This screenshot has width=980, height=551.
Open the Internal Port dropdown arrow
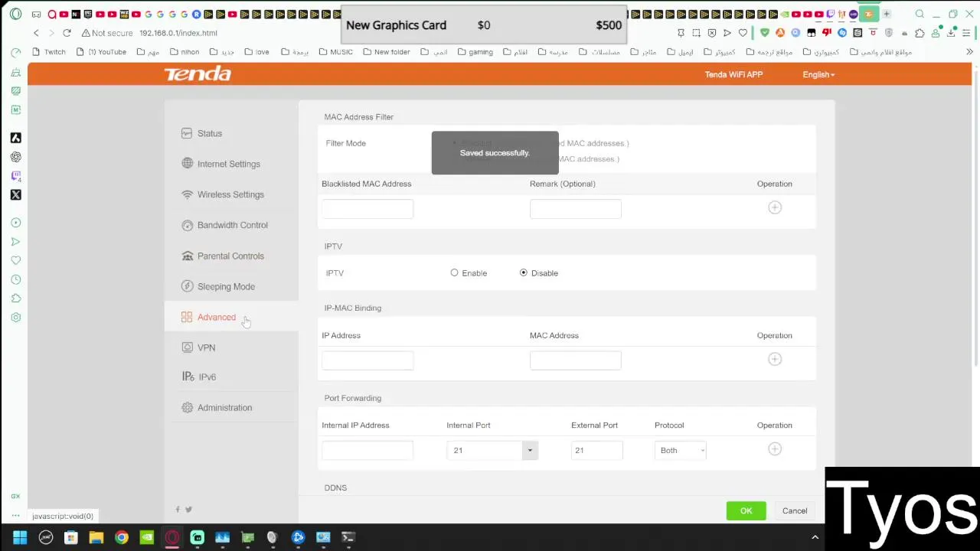(x=530, y=450)
